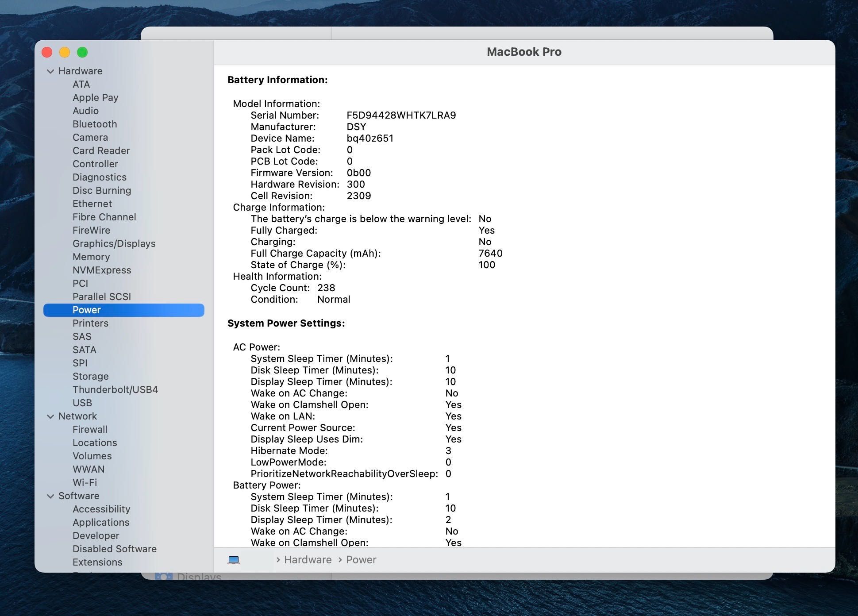This screenshot has width=858, height=616.
Task: Collapse the Software section chevron
Action: click(50, 496)
